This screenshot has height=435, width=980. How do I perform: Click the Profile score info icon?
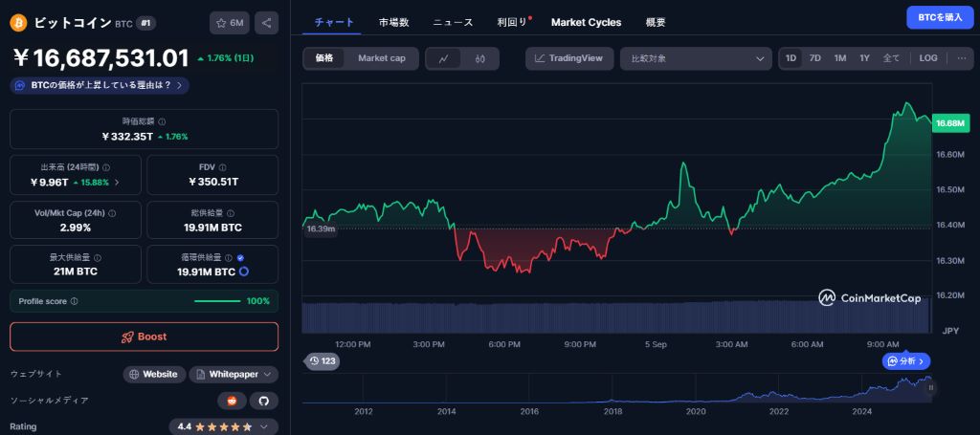75,301
